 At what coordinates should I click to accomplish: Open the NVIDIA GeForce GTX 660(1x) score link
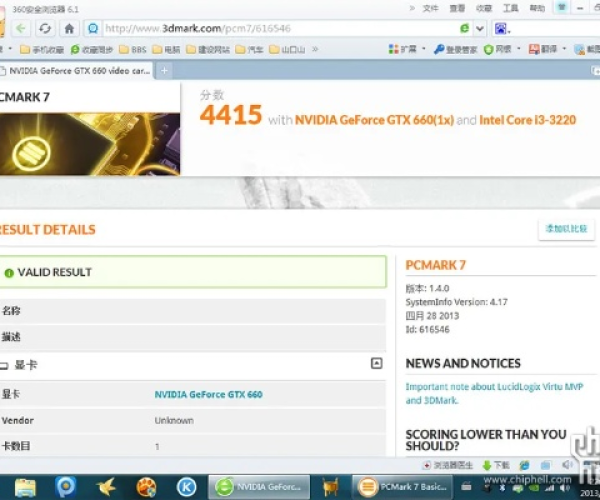pos(374,120)
